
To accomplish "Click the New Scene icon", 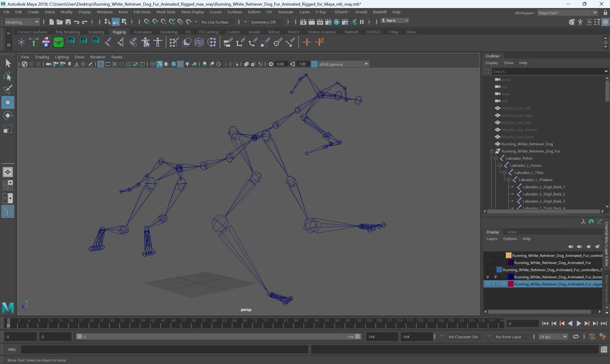I will click(x=51, y=22).
